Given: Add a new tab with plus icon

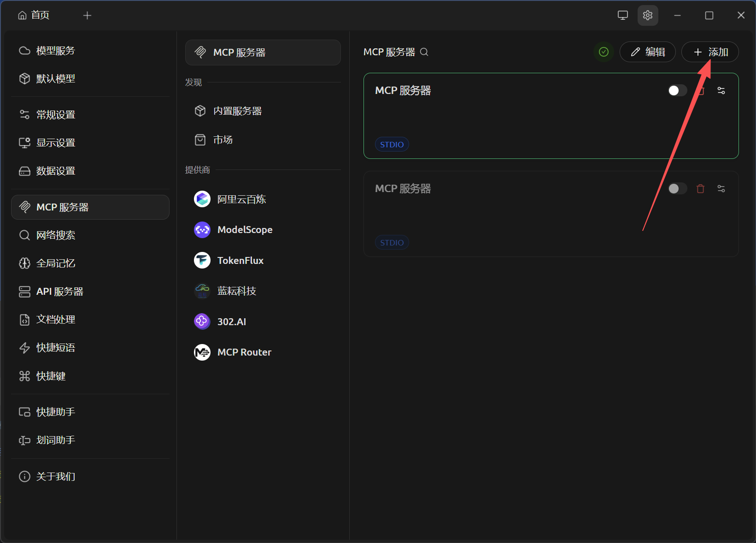Looking at the screenshot, I should coord(87,16).
